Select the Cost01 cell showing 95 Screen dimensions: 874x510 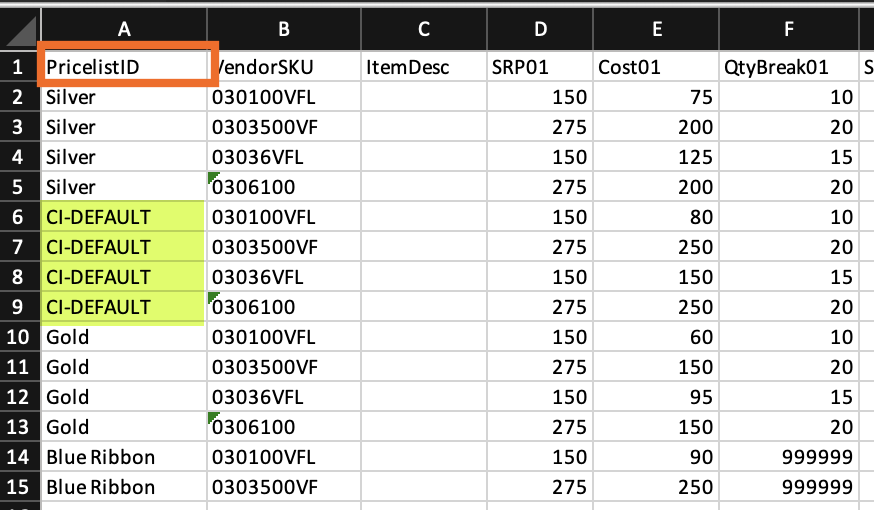click(655, 397)
